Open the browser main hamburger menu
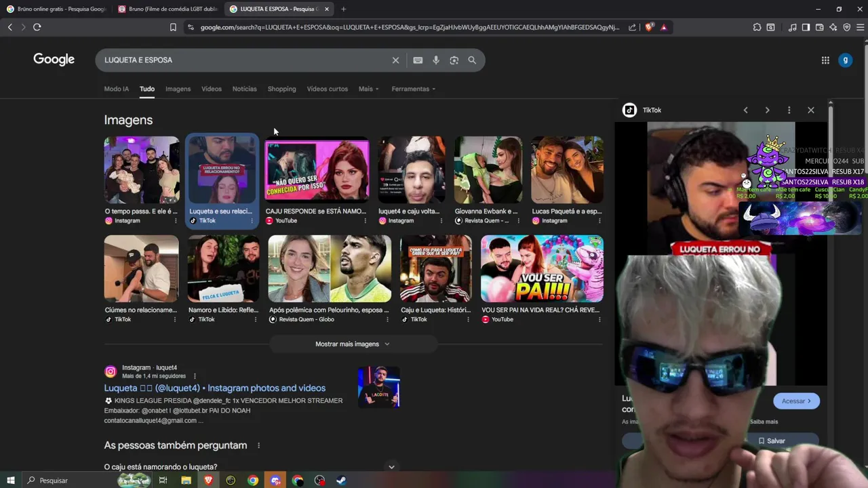868x488 pixels. tap(860, 27)
